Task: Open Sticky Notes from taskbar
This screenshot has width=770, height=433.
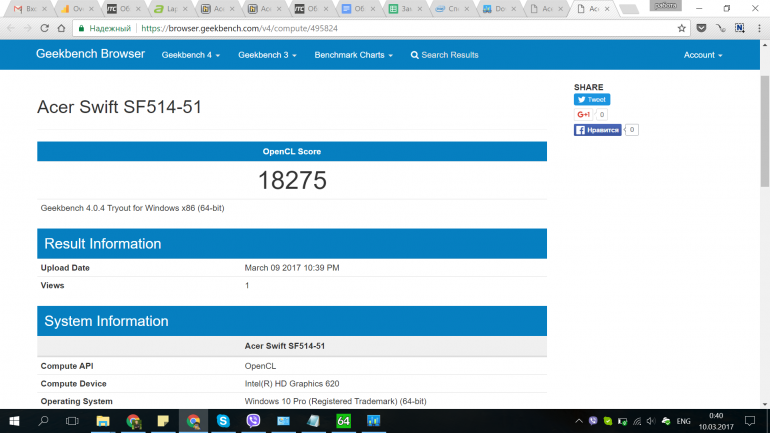Action: [x=163, y=421]
